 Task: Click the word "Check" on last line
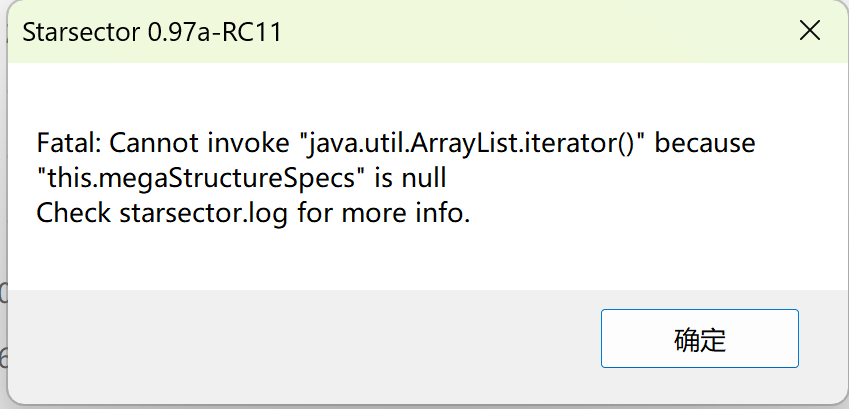click(74, 213)
